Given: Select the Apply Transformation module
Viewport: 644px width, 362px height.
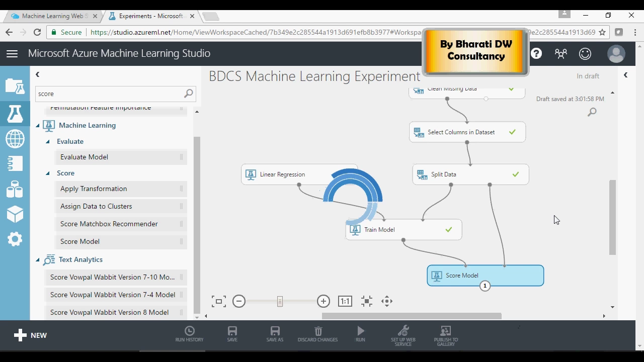Looking at the screenshot, I should click(x=121, y=189).
